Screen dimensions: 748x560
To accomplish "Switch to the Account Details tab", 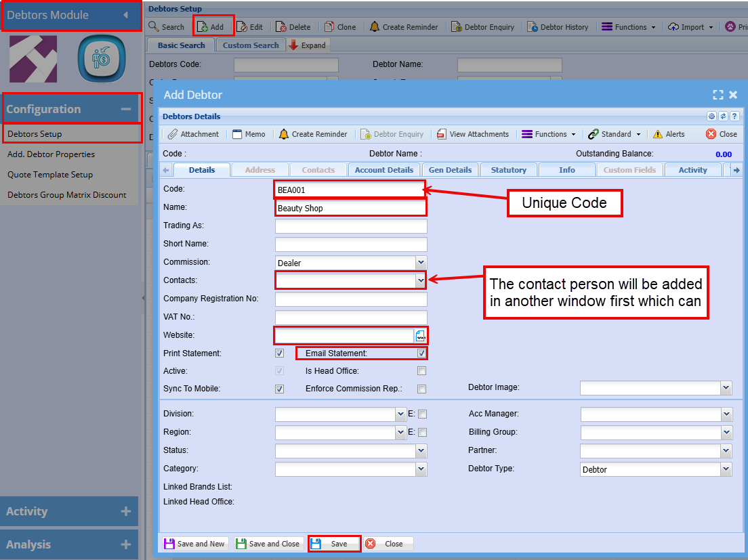I will [x=383, y=170].
